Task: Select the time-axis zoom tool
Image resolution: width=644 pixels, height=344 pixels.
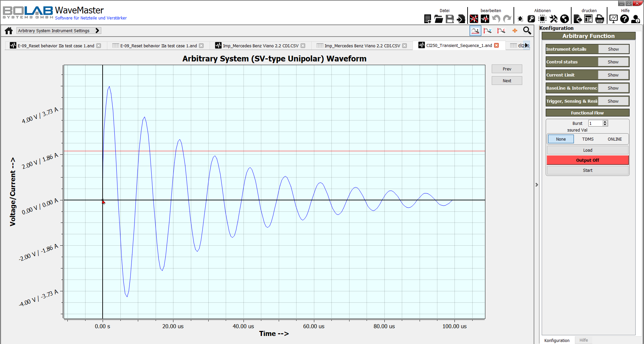Action: click(x=475, y=31)
